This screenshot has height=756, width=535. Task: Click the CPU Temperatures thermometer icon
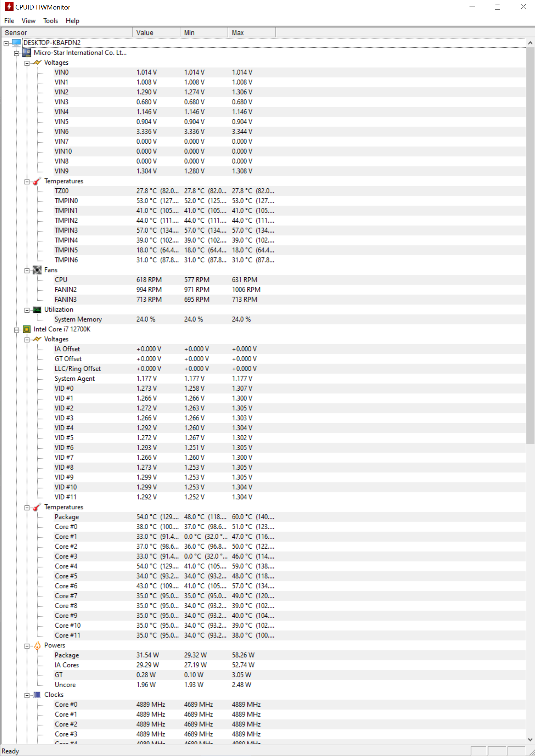(37, 507)
